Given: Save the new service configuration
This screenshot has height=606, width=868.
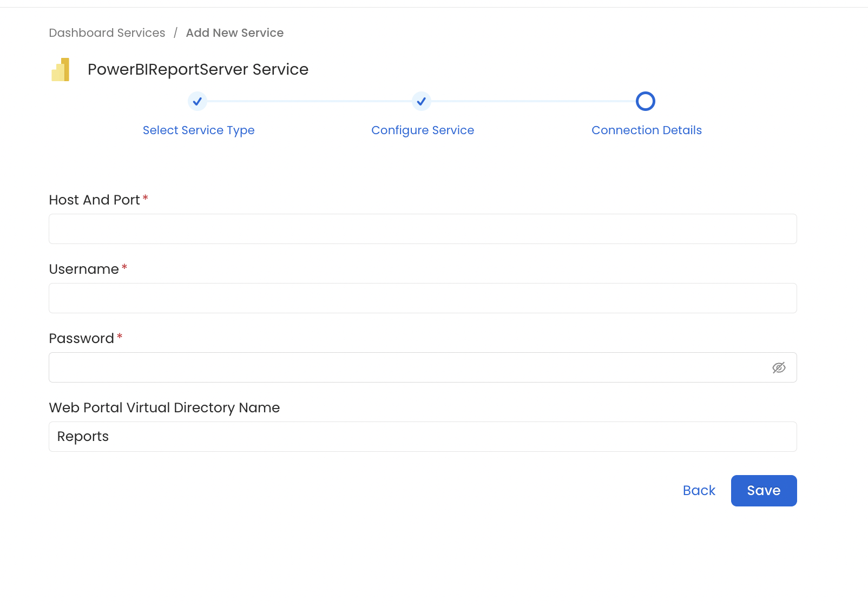Looking at the screenshot, I should (x=764, y=490).
